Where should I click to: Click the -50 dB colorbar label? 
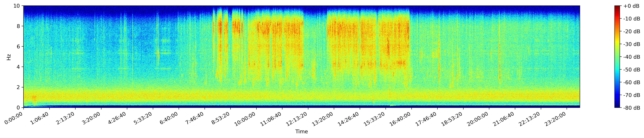(x=632, y=70)
